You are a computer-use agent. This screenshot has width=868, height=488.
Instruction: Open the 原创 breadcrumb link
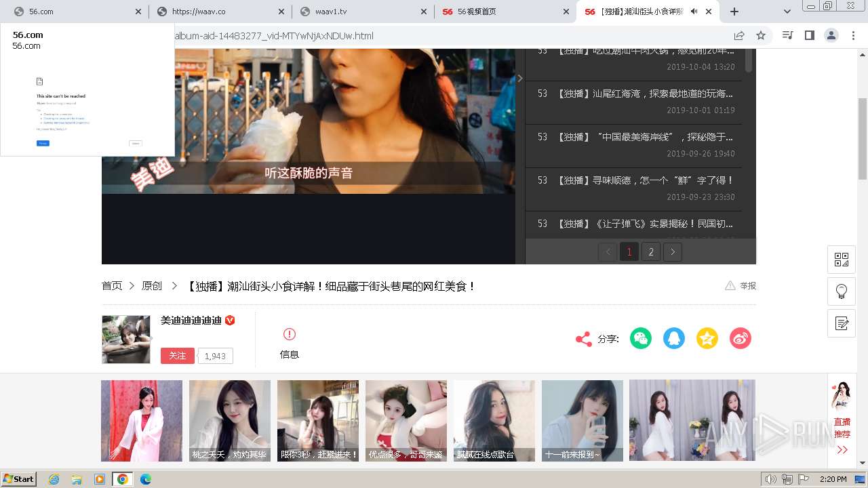[152, 286]
